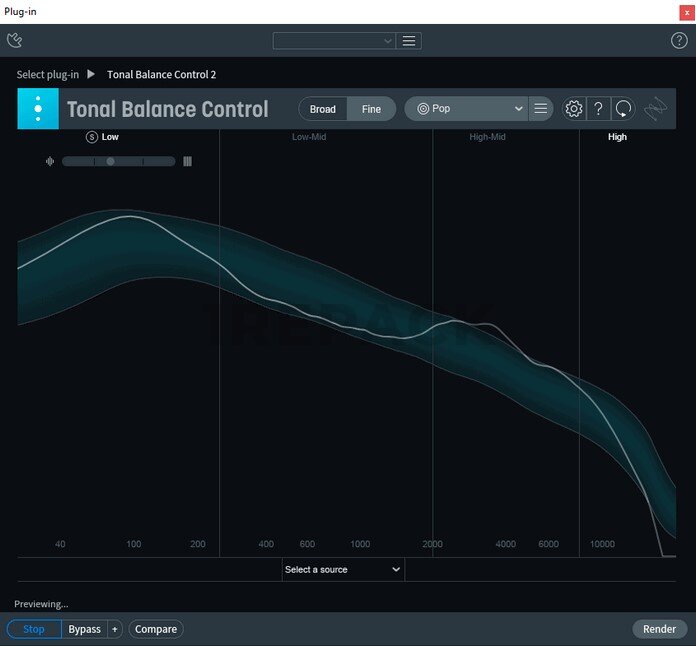
Task: Switch to Broad view mode
Action: (323, 109)
